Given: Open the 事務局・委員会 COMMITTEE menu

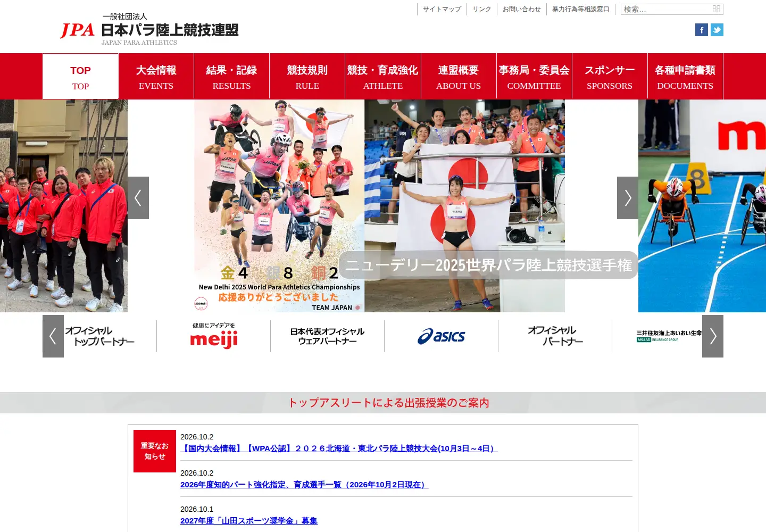Looking at the screenshot, I should point(534,77).
